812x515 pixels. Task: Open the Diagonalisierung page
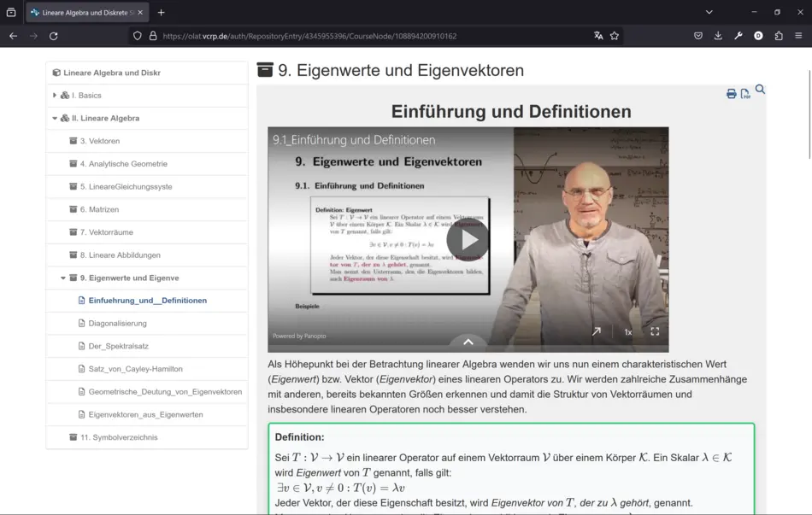[117, 324]
